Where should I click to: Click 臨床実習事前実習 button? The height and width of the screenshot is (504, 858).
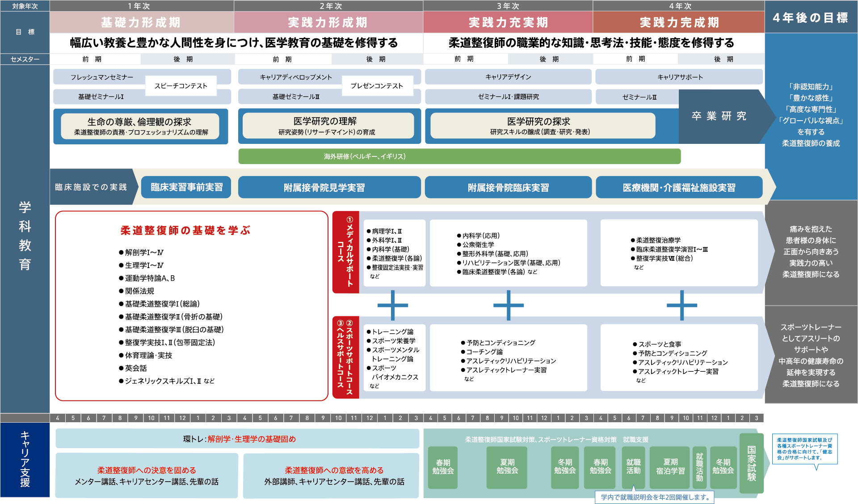(x=186, y=187)
